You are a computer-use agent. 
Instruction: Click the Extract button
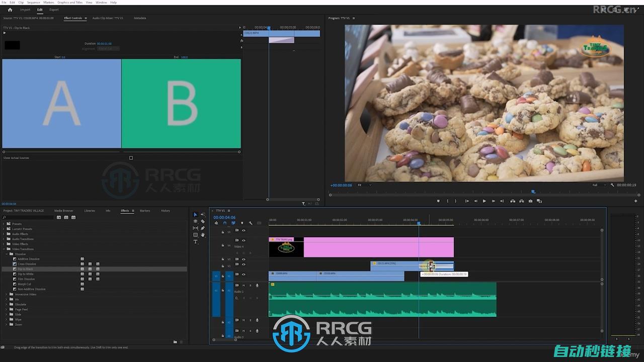(521, 201)
